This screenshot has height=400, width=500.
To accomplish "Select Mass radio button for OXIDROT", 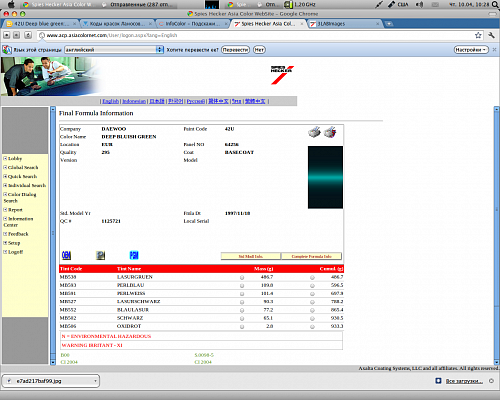I will click(x=242, y=327).
